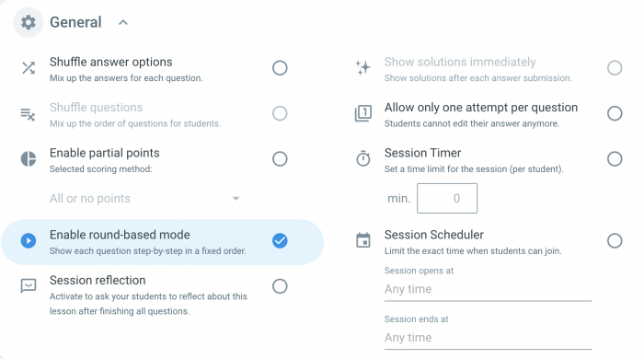The image size is (644, 359).
Task: Click the Session Timer stopwatch icon
Action: point(363,158)
